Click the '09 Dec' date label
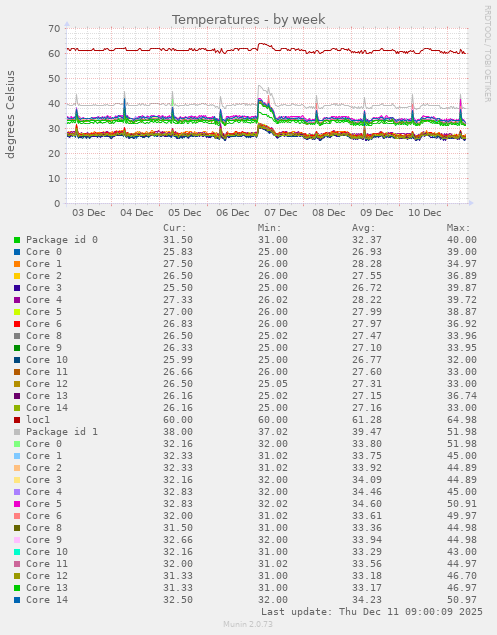Image resolution: width=497 pixels, height=635 pixels. (x=377, y=213)
